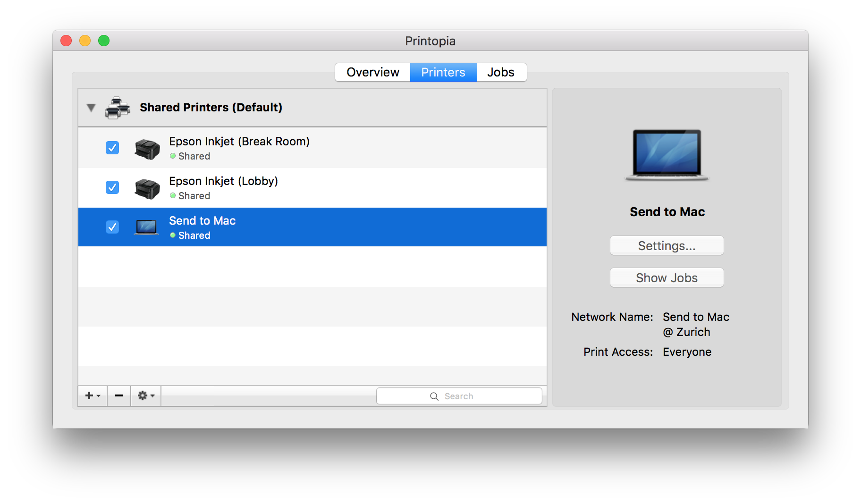Select the Send to Mac row name

[x=203, y=221]
